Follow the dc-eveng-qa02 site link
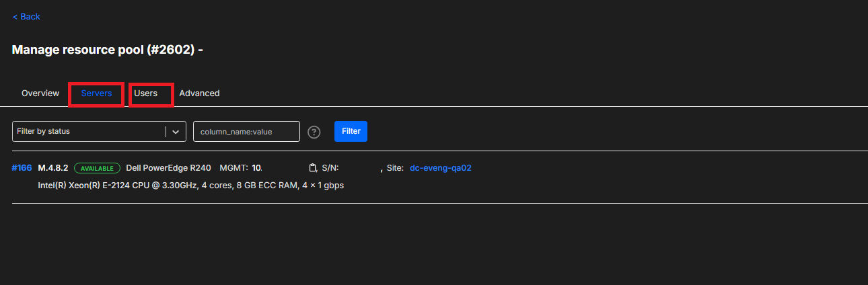Image resolution: width=868 pixels, height=285 pixels. click(440, 168)
